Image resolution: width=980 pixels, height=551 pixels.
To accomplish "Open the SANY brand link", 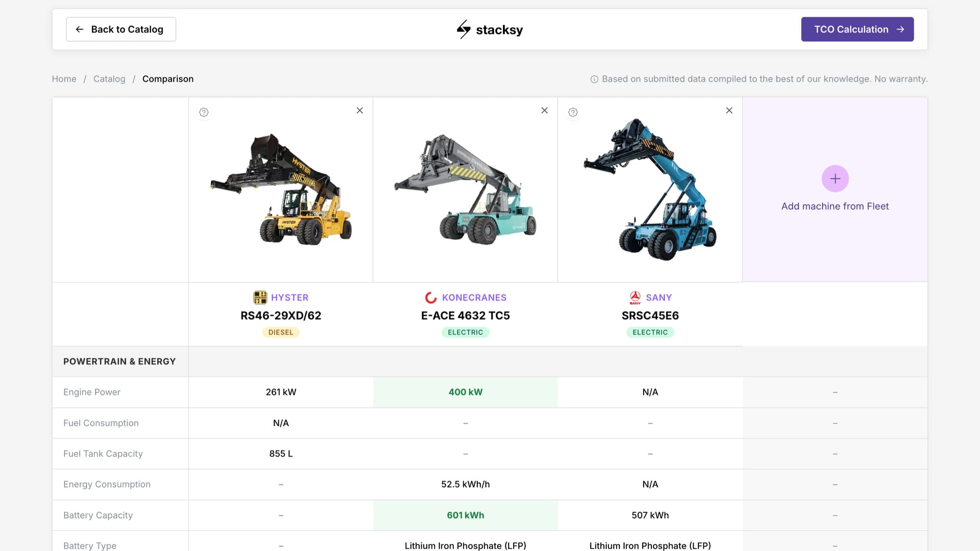I will point(659,298).
